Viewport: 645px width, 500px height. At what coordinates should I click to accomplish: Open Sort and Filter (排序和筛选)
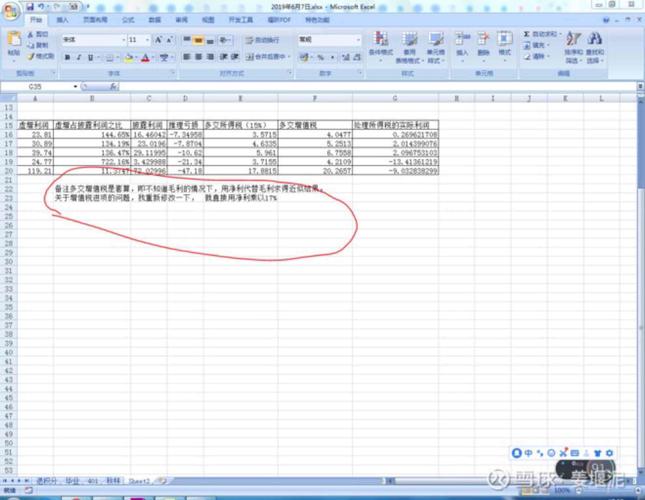573,48
